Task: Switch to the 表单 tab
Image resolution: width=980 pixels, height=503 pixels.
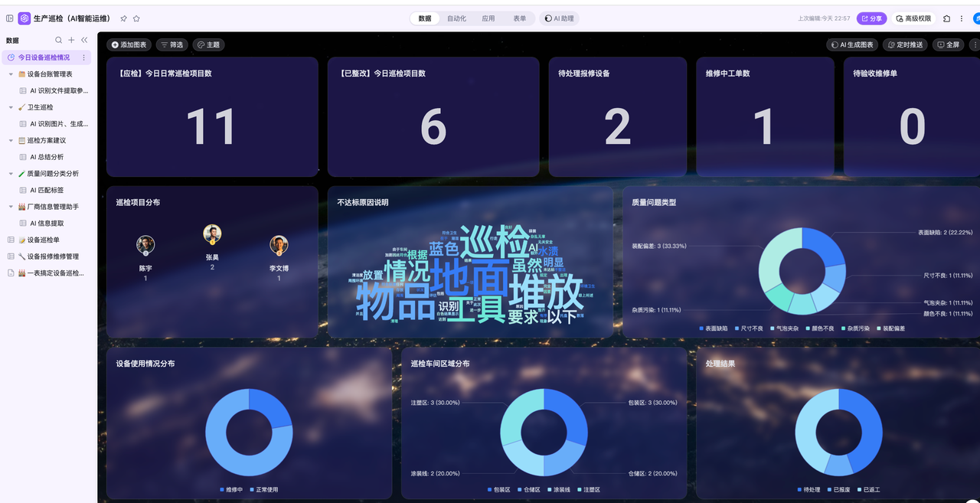Action: 520,18
